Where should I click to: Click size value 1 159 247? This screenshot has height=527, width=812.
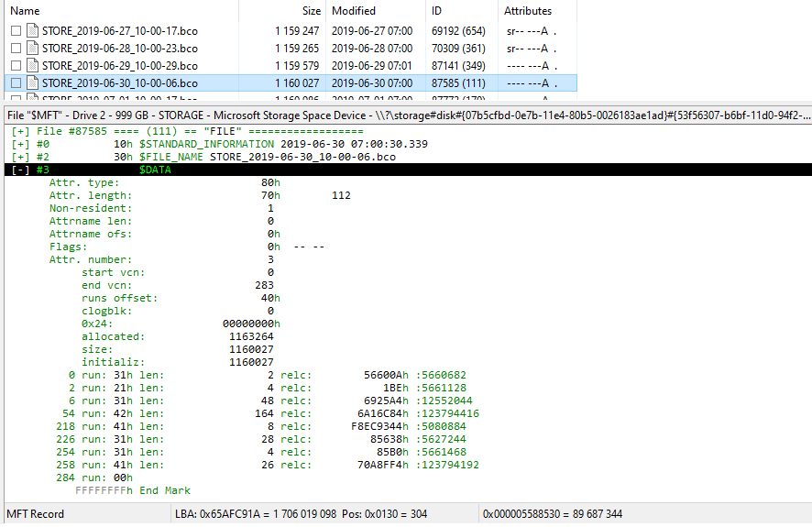click(297, 31)
